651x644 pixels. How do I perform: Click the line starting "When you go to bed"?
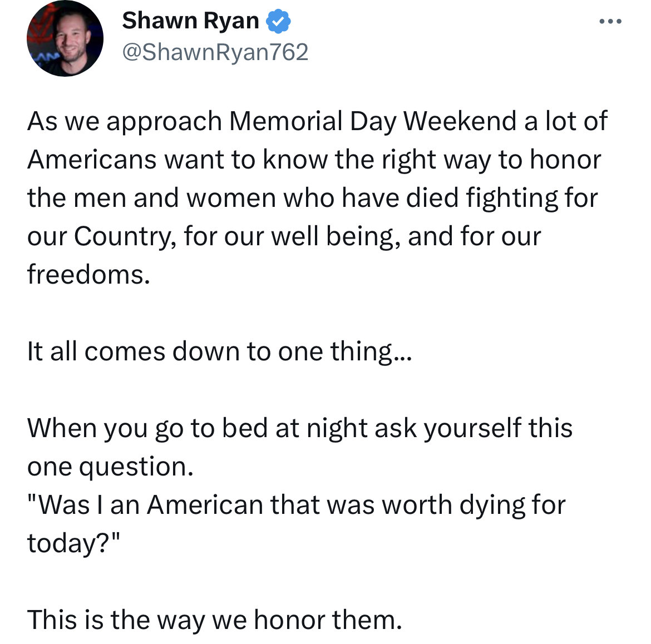coord(300,429)
